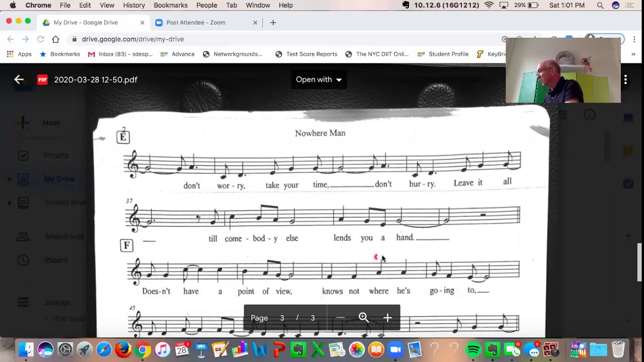Show hidden bookmarks with double chevron

tap(633, 54)
